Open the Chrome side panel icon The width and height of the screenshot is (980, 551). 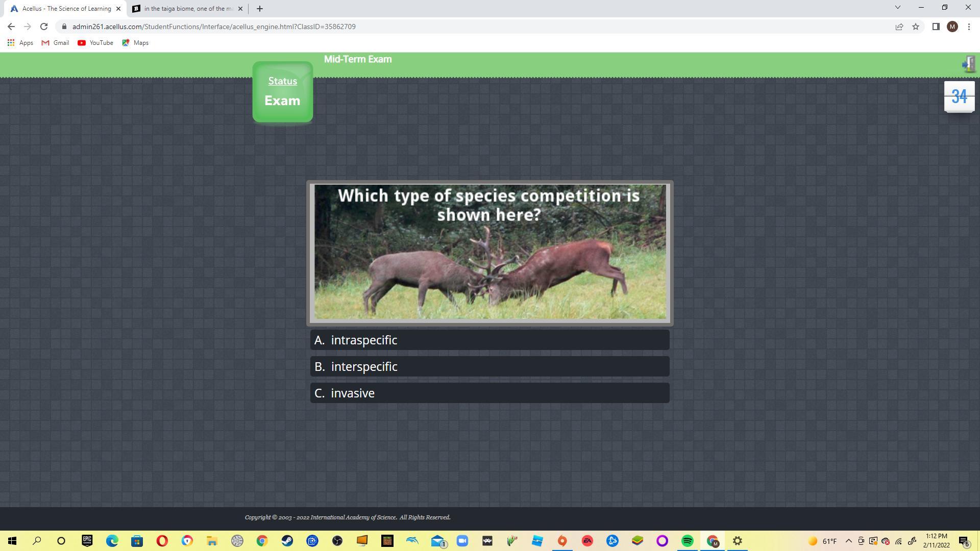click(x=936, y=27)
